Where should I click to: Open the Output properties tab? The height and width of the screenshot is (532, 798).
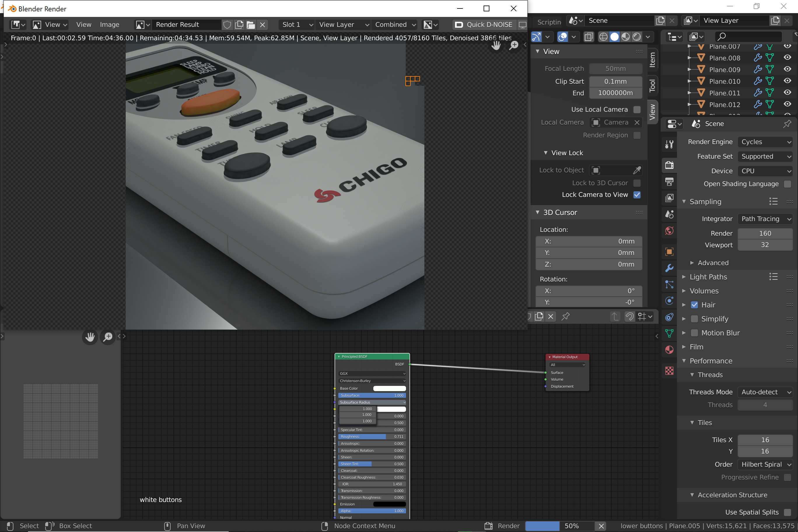pos(669,181)
